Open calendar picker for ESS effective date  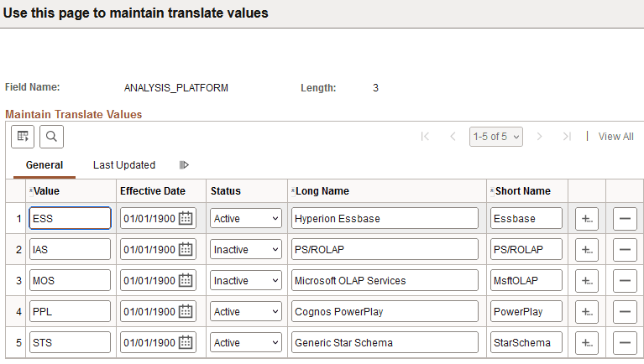tap(186, 218)
